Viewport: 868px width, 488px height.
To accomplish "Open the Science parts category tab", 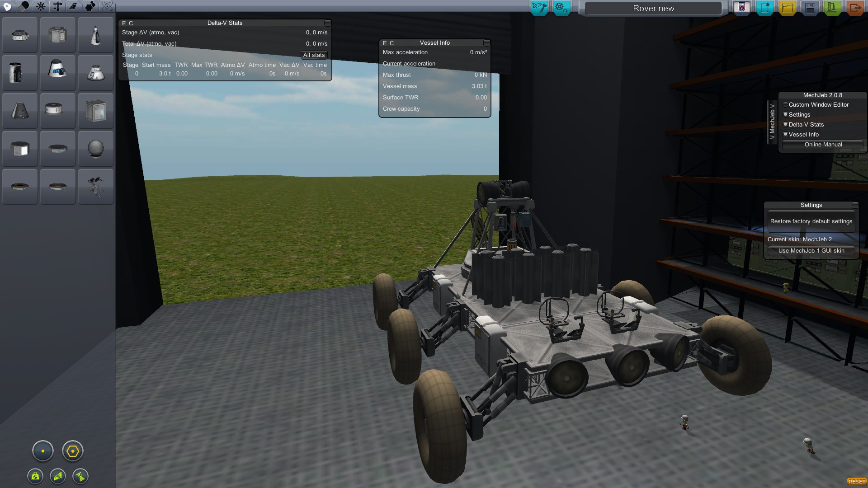I will tap(107, 6).
